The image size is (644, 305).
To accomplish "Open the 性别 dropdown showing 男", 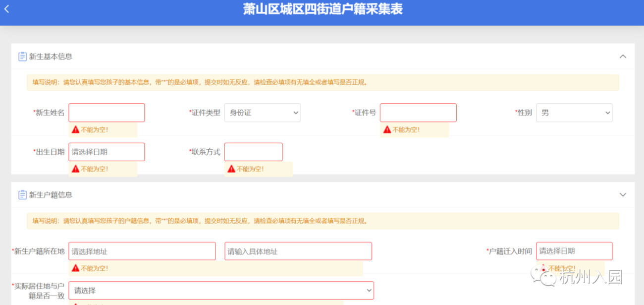I will 574,113.
